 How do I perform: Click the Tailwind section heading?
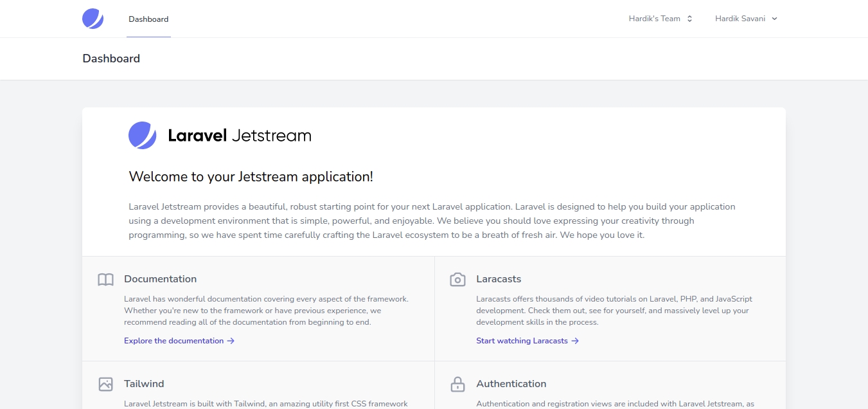144,384
